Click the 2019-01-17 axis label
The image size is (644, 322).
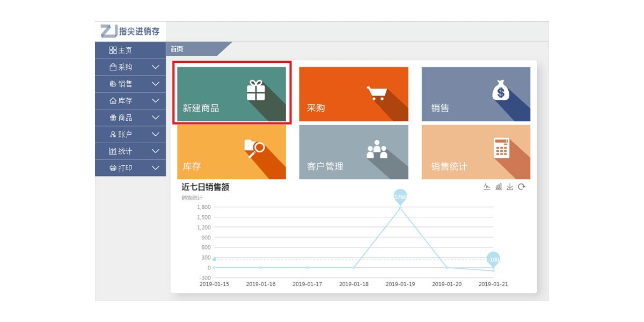point(307,284)
